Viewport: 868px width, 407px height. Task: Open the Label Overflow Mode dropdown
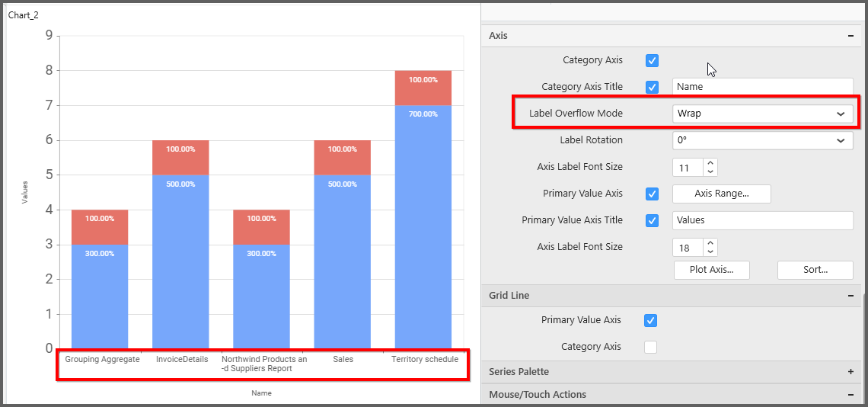762,114
